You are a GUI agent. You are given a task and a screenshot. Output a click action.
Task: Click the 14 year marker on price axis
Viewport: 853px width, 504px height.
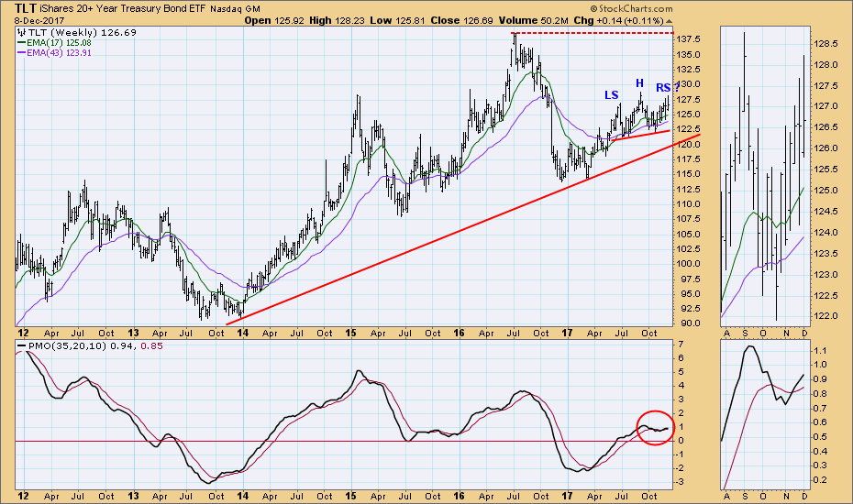tap(243, 333)
